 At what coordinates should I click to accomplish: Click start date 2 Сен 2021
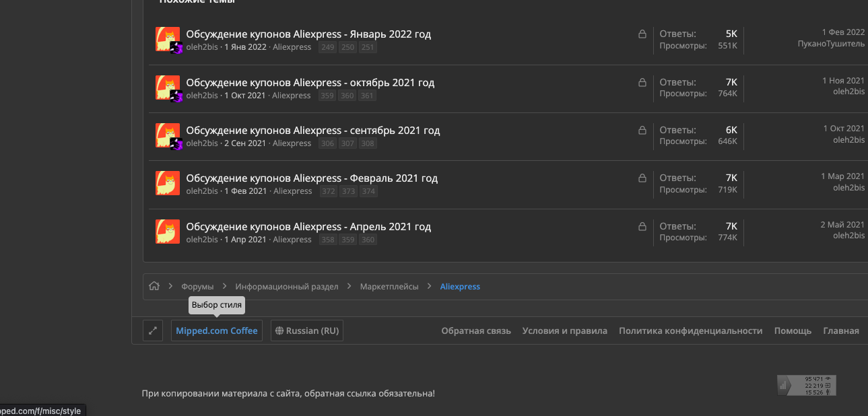coord(245,143)
